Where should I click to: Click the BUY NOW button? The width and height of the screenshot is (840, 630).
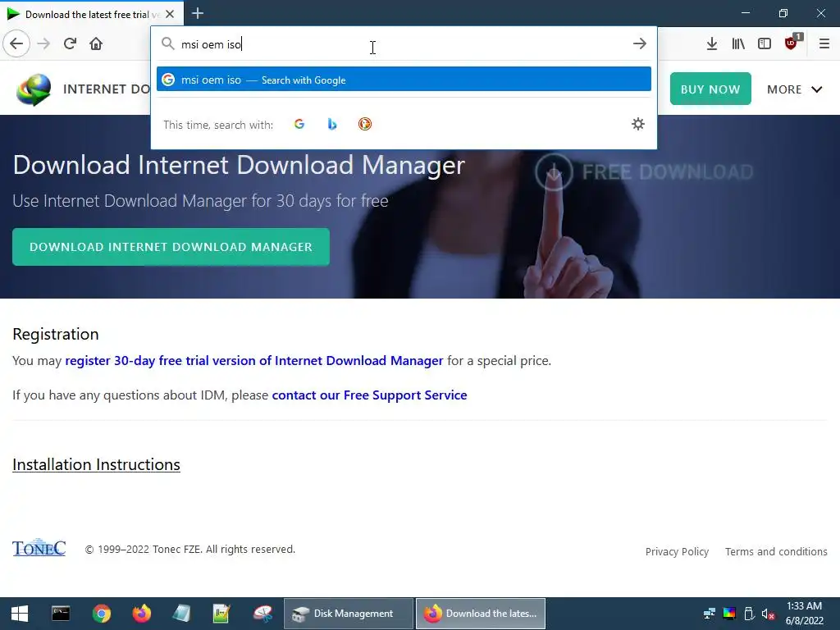pyautogui.click(x=710, y=89)
